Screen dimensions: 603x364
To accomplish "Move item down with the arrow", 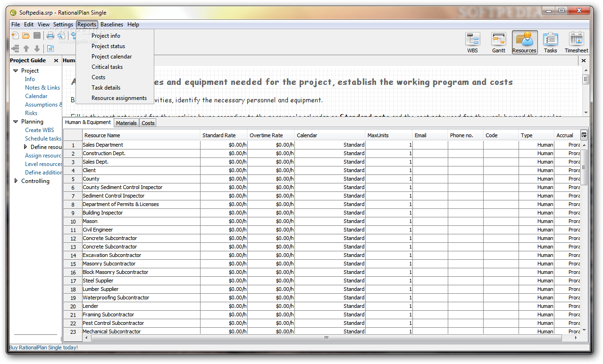I will click(37, 49).
